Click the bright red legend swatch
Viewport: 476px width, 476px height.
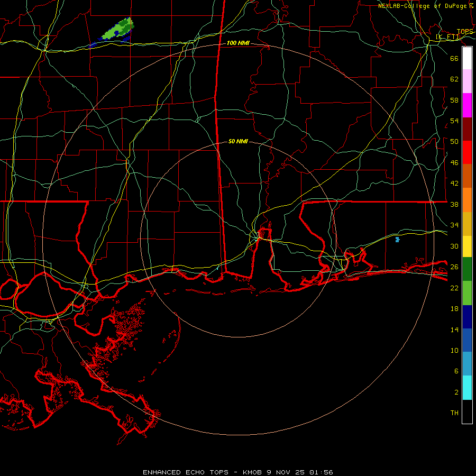467,152
